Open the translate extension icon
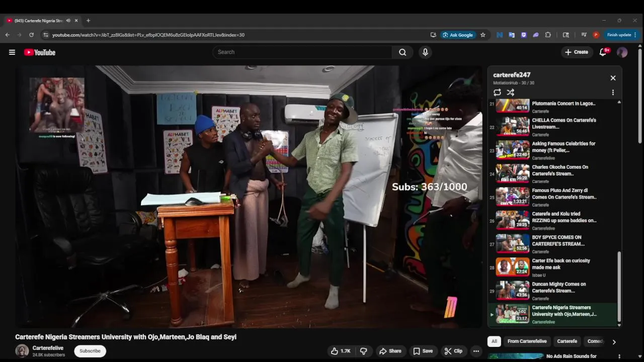Viewport: 644px width, 362px height. pos(512,35)
